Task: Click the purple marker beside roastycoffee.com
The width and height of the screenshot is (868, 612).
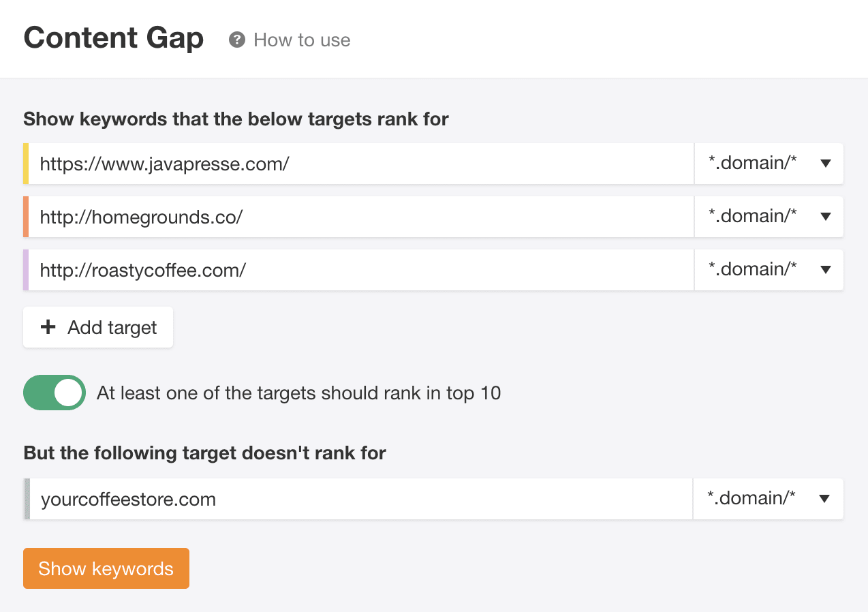Action: click(26, 270)
